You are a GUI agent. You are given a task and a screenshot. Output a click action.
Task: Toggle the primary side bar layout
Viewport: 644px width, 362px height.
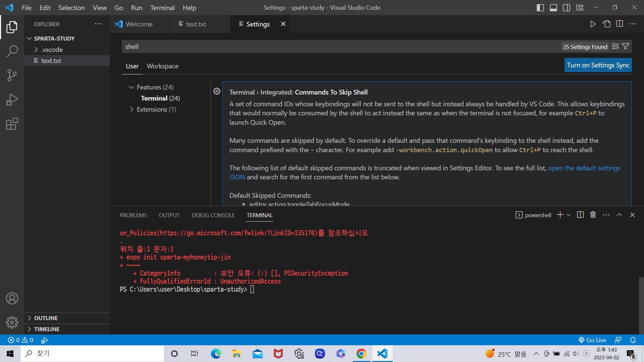(x=540, y=8)
